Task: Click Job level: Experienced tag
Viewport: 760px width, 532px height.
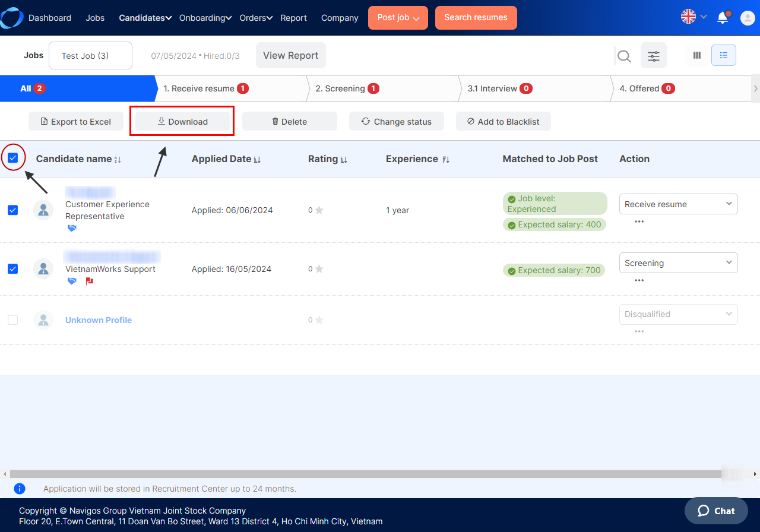Action: pos(555,204)
